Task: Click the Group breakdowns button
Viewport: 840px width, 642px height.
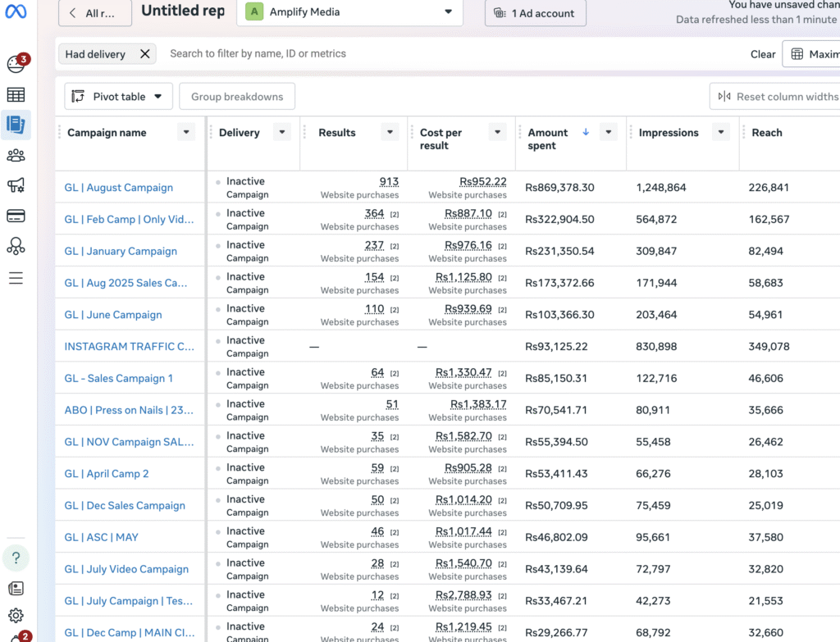Action: (237, 97)
